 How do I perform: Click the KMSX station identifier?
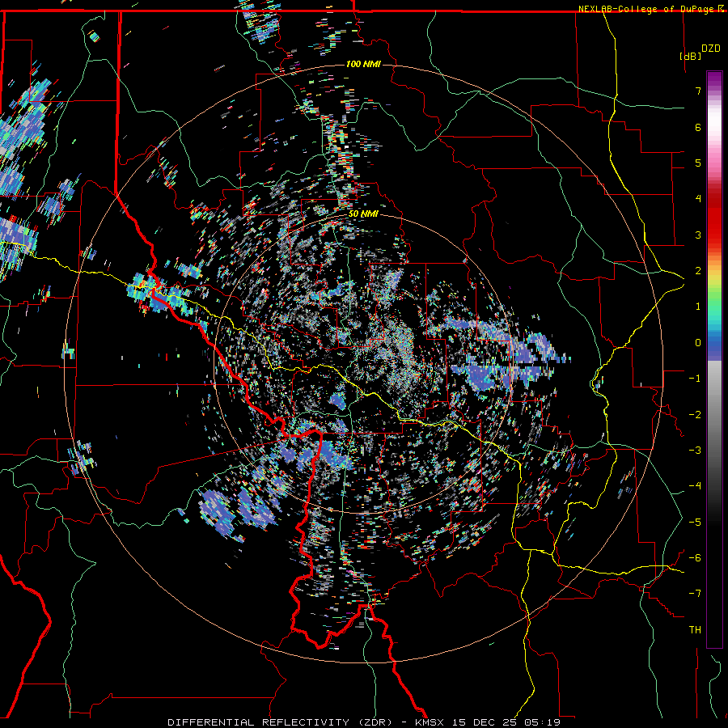430,722
